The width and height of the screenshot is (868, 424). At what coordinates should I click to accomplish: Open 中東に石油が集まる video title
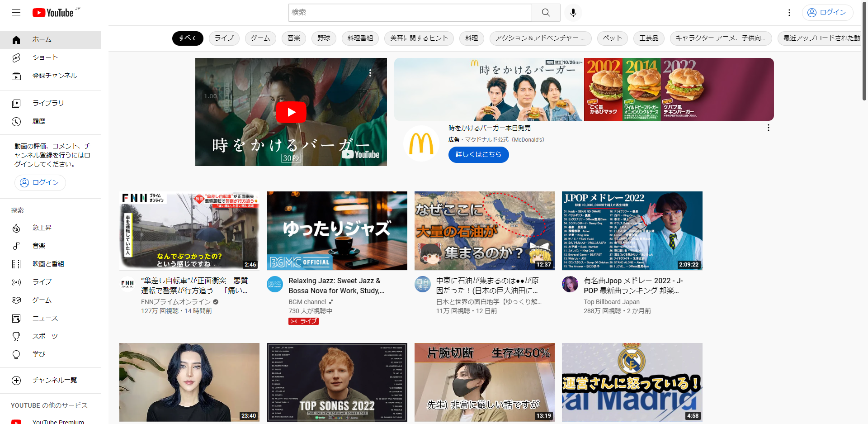click(x=487, y=286)
